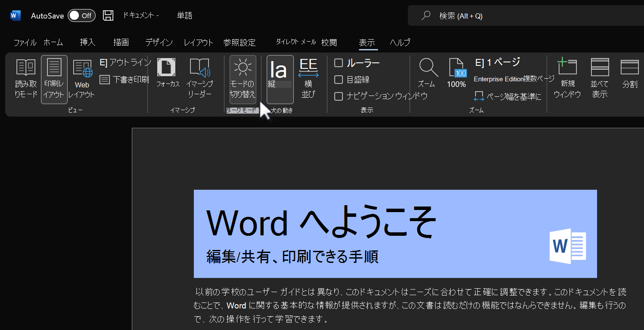Open the ヘルプ tab

400,42
